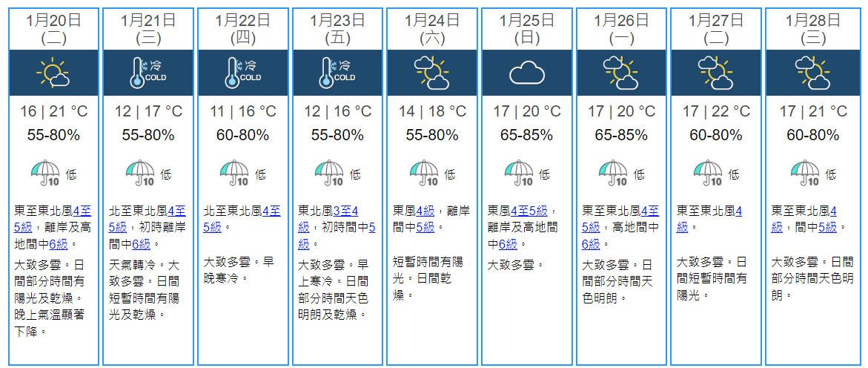This screenshot has width=868, height=368.
Task: Click the 17 | 20 °C temperature on January 26
Action: pos(622,111)
